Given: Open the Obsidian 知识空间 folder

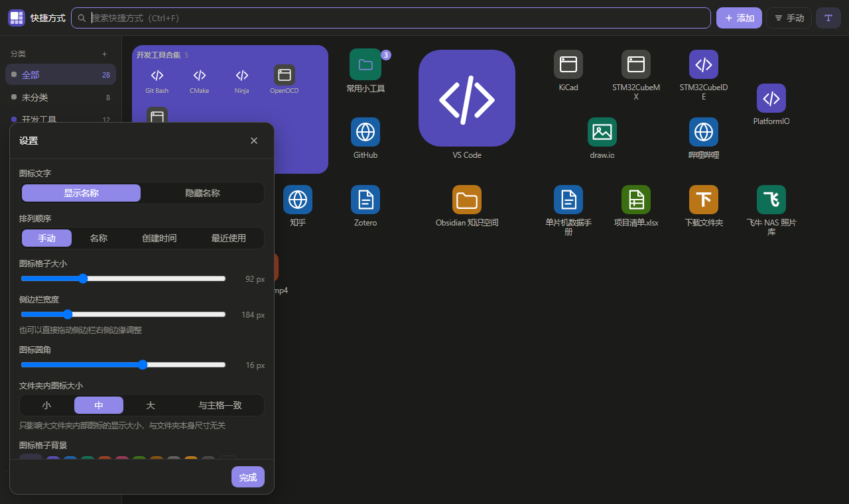Looking at the screenshot, I should (x=467, y=206).
